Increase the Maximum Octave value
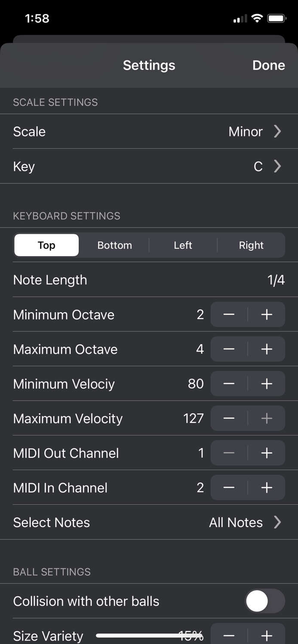 coord(266,349)
